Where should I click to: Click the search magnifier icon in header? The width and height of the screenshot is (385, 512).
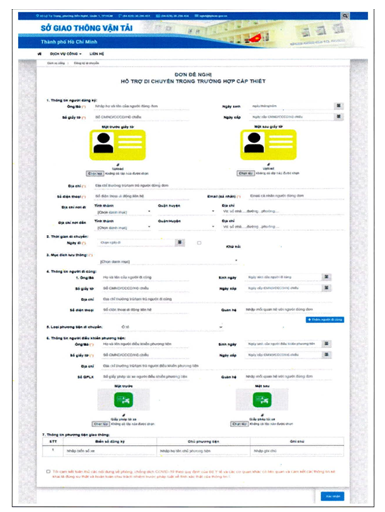[345, 16]
